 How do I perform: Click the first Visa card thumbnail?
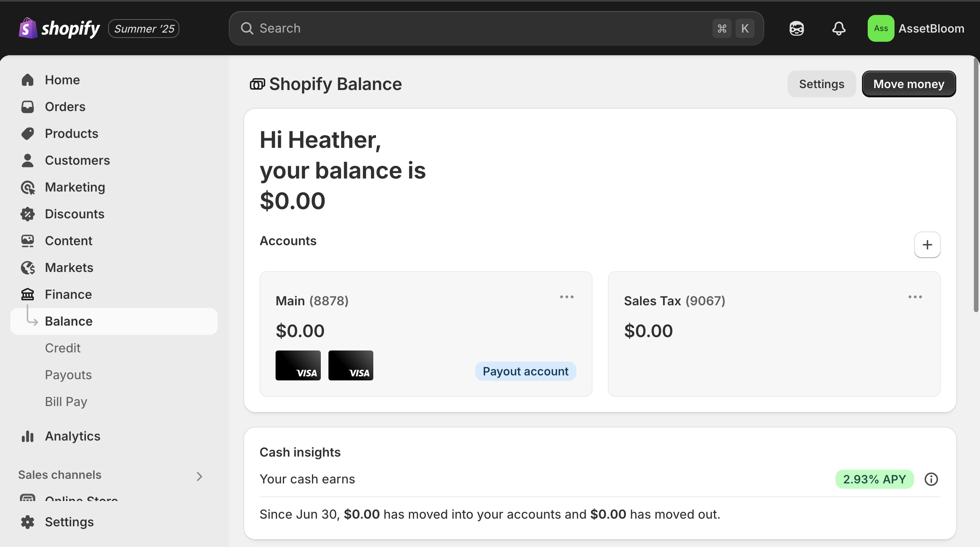298,365
